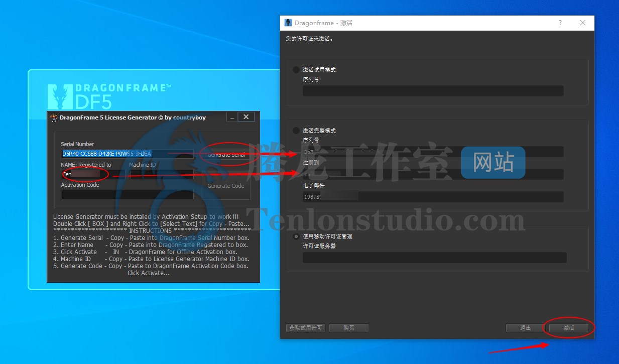Click the 注册到 name field in Dragonframe
Viewport: 619px width, 364px height.
tap(433, 174)
